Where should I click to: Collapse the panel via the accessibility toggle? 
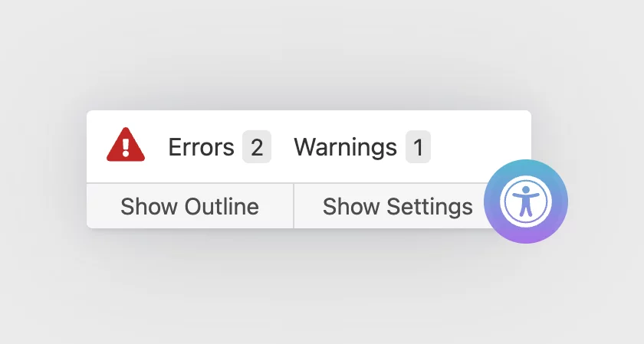coord(526,201)
